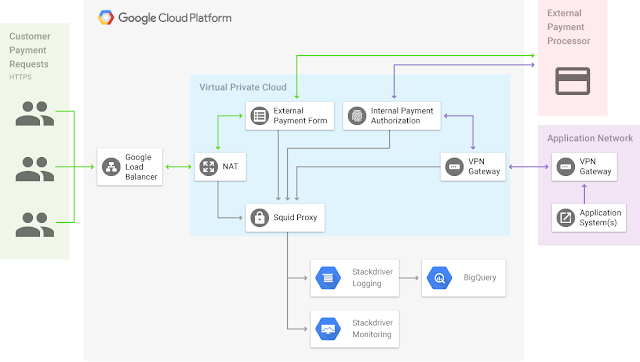Click the middle customer users icon

(x=35, y=169)
